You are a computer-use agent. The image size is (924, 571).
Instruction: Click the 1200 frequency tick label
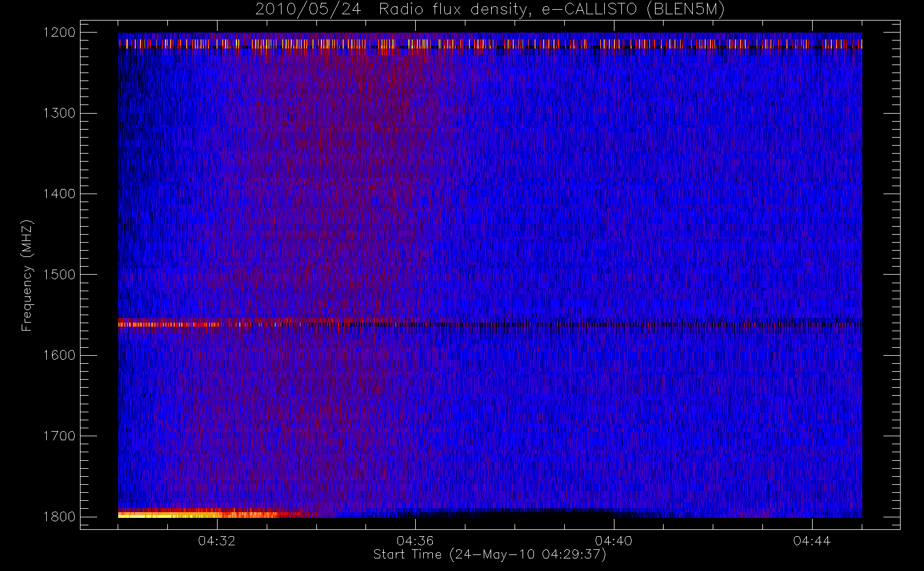coord(59,33)
